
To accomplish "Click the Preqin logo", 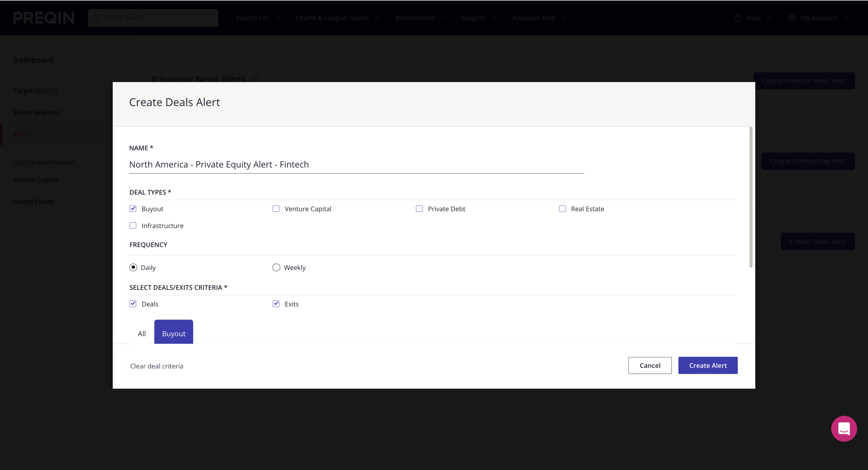I will pyautogui.click(x=44, y=18).
